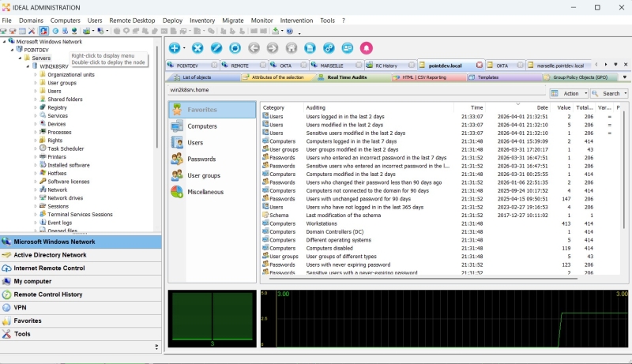Click the blue circular Refresh icon
632x364 pixels.
235,48
